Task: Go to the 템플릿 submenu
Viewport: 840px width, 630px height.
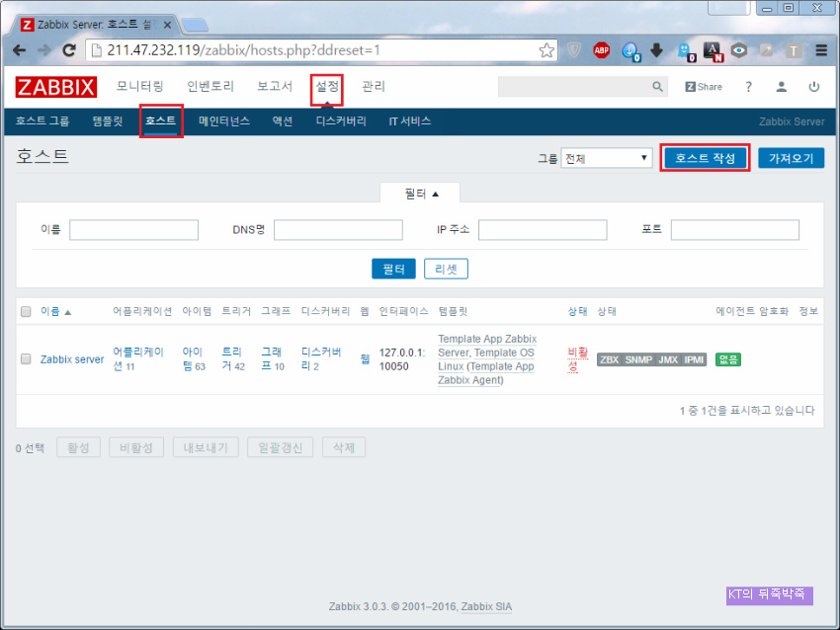Action: (108, 121)
